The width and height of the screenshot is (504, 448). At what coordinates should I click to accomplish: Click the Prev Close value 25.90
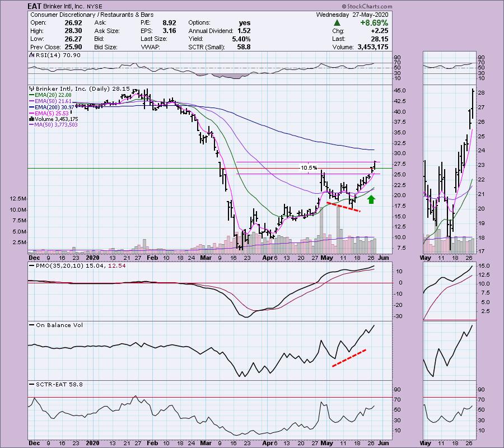click(x=73, y=47)
